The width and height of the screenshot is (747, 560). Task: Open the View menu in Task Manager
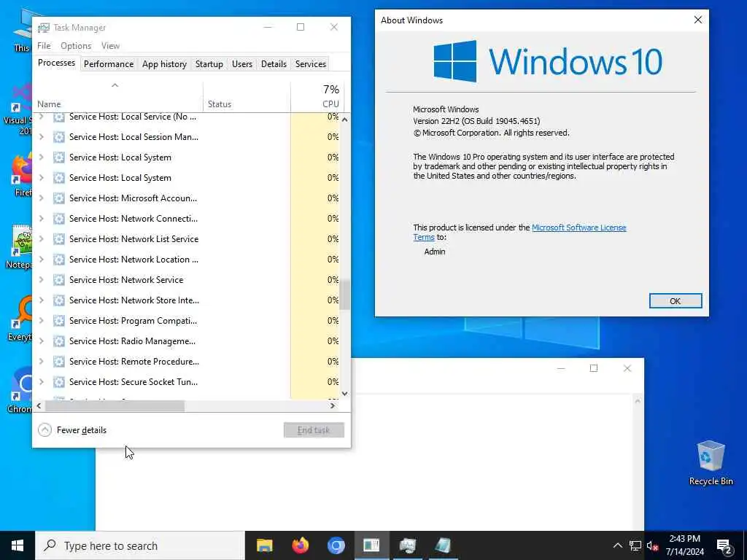(x=111, y=46)
